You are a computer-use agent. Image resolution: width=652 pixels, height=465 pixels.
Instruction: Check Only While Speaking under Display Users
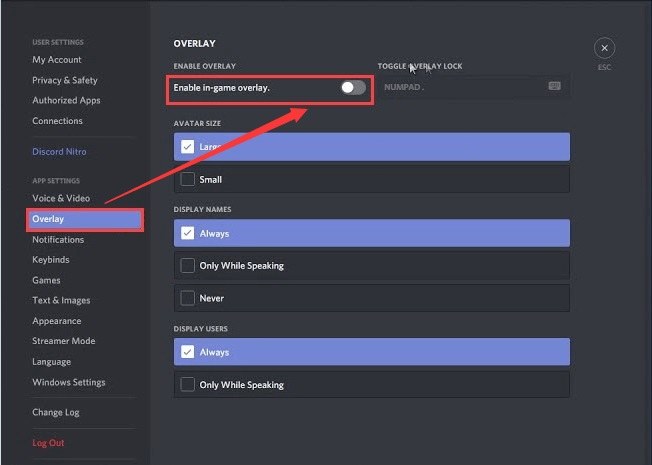[x=188, y=385]
